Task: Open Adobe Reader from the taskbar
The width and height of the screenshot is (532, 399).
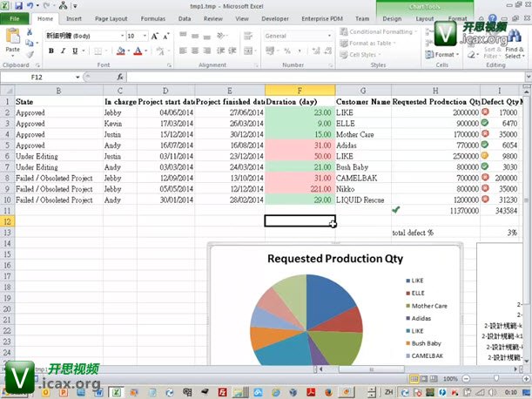Action: (x=311, y=392)
